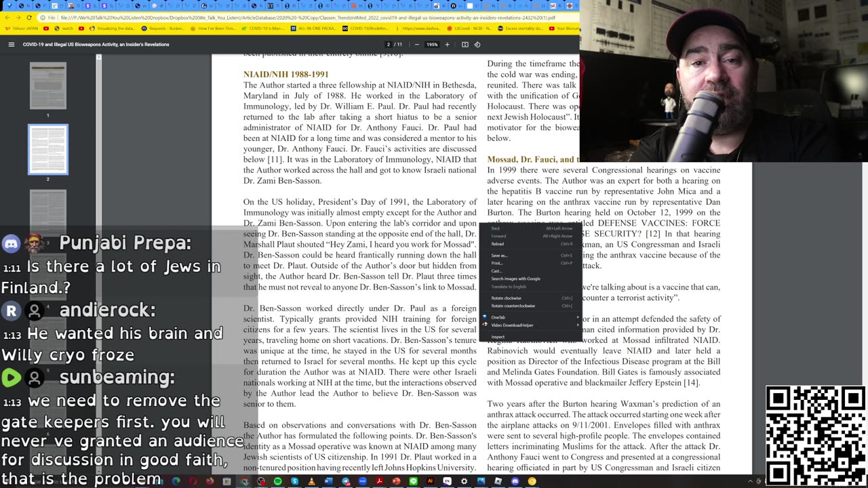Viewport: 868px width, 488px height.
Task: Open Microsoft Word from the taskbar
Action: click(329, 481)
